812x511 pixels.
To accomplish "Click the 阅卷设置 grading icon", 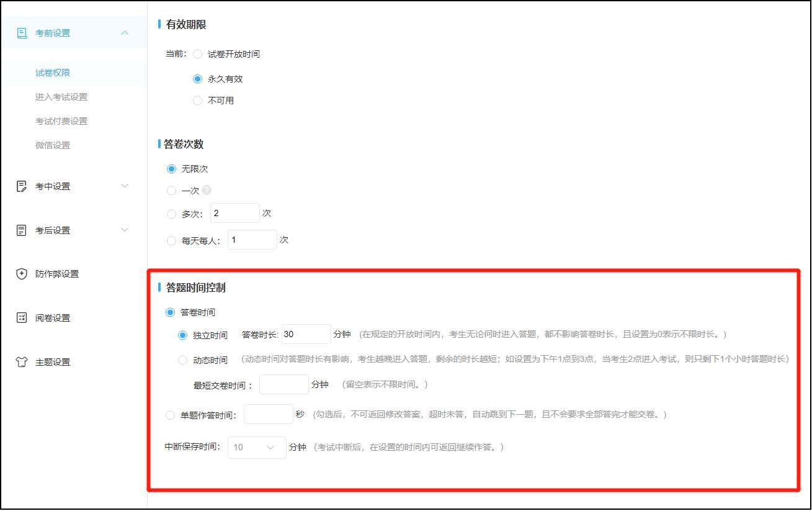I will click(x=22, y=317).
